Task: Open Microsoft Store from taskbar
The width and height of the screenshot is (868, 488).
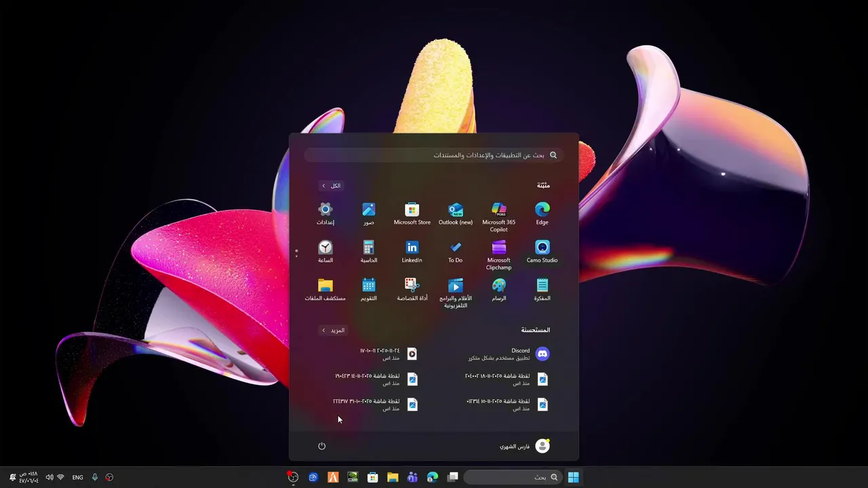Action: [x=372, y=477]
